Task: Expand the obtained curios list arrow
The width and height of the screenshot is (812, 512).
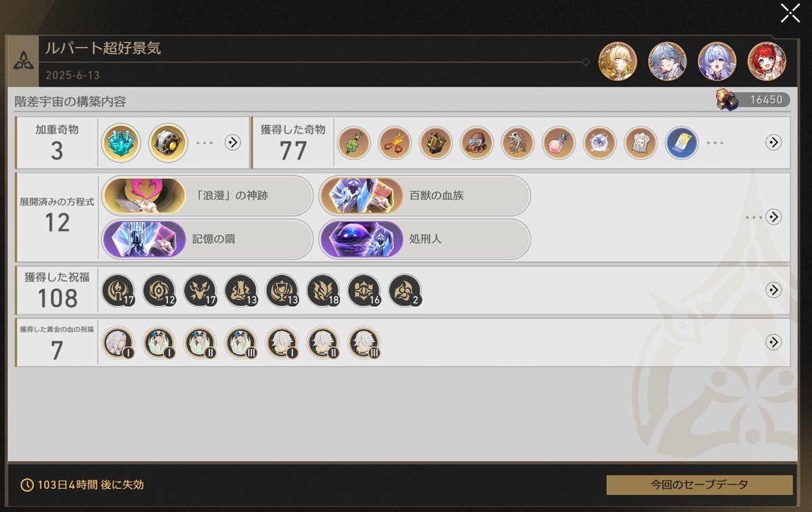Action: (x=773, y=142)
